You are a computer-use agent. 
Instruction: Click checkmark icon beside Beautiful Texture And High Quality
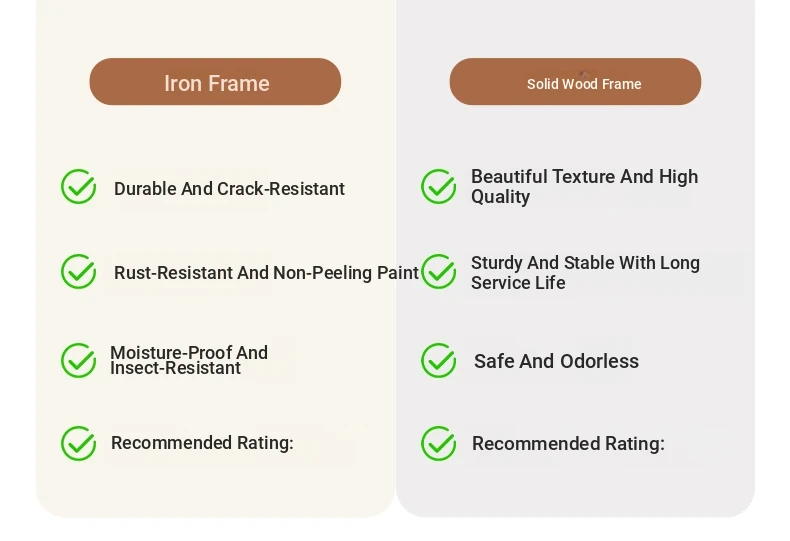[439, 186]
